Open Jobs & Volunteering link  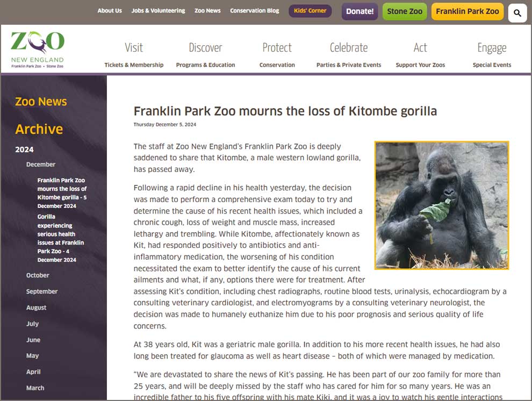(158, 11)
